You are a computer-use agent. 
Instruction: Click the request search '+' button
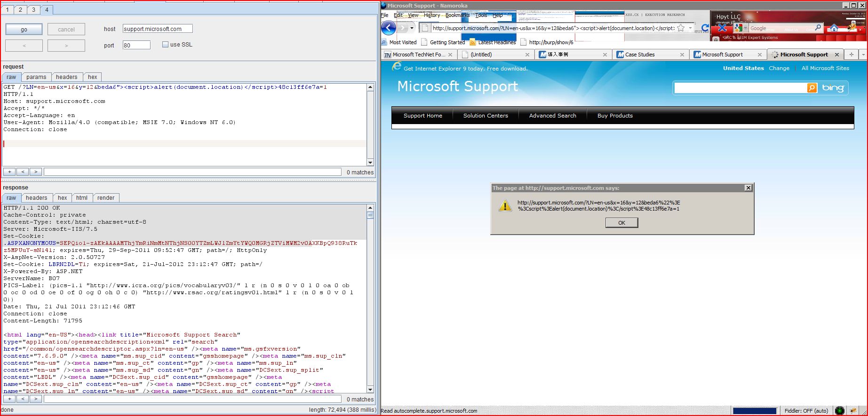(x=9, y=172)
